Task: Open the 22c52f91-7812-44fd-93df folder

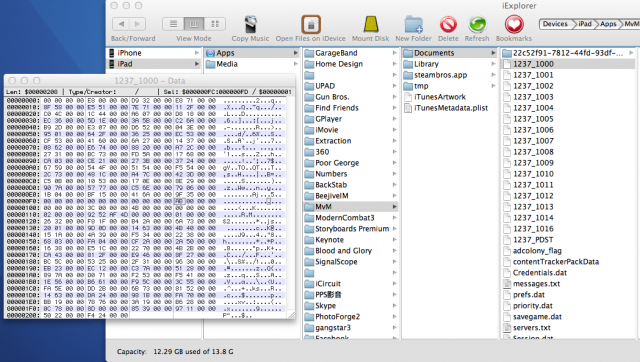Action: pyautogui.click(x=569, y=53)
